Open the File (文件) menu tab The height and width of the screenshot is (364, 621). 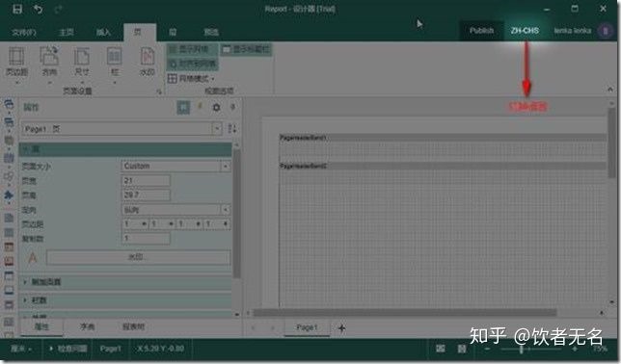click(24, 32)
